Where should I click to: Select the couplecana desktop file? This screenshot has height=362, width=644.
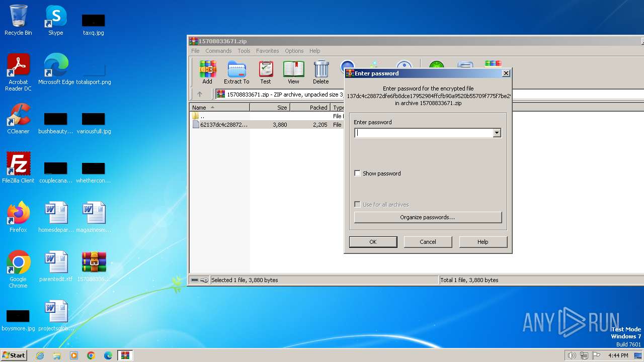[x=56, y=172]
